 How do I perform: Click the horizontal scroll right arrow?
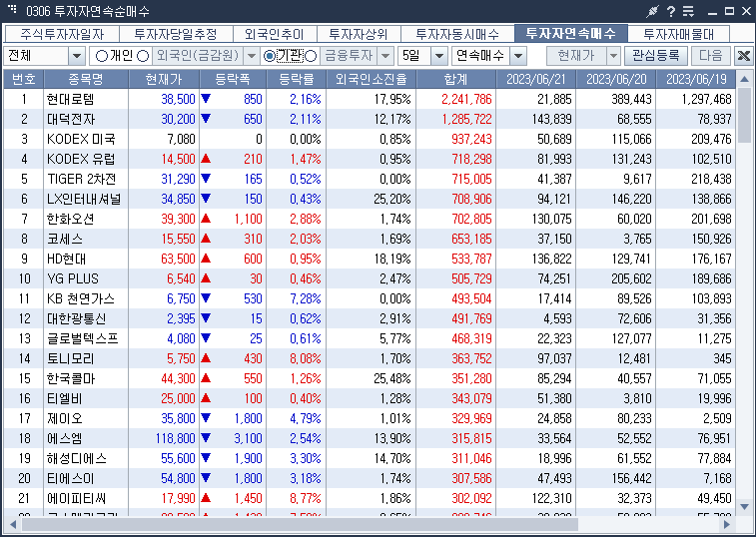(x=727, y=524)
